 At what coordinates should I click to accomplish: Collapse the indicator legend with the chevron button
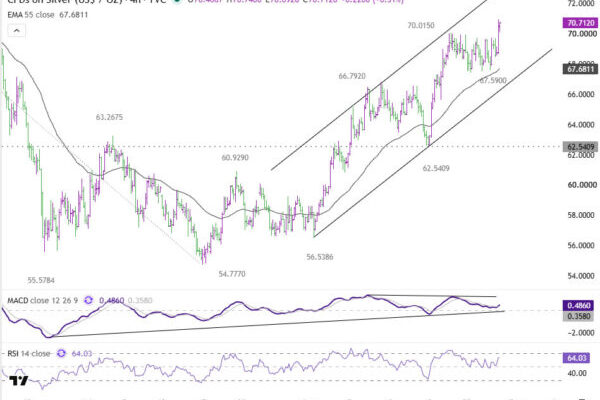16,31
